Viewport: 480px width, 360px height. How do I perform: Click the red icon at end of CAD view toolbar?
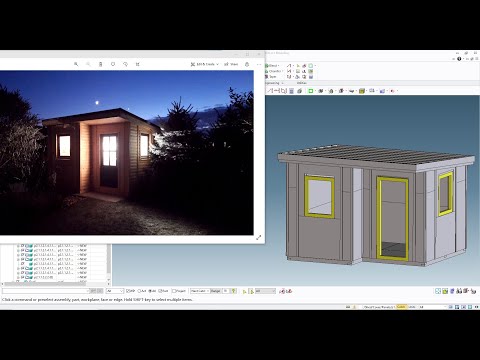pyautogui.click(x=392, y=91)
